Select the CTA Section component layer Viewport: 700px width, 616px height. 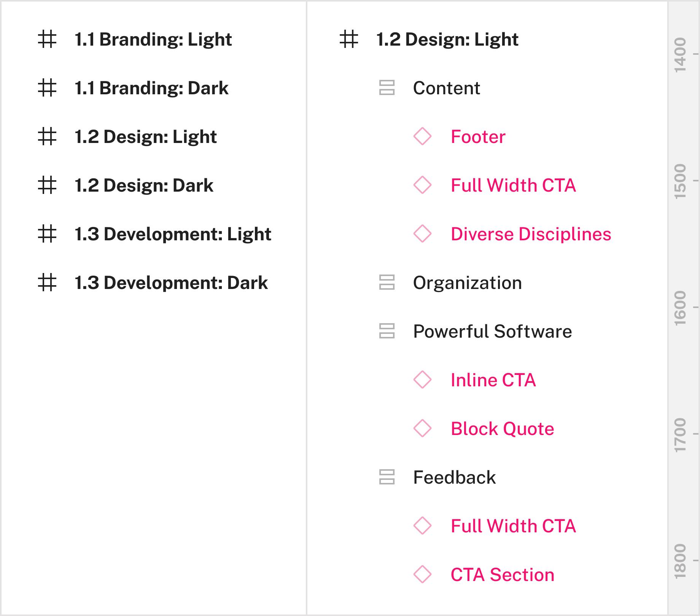[502, 575]
